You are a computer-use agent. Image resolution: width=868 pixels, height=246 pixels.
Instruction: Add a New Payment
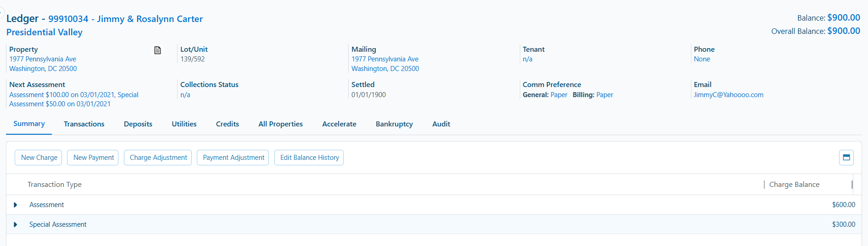point(93,158)
